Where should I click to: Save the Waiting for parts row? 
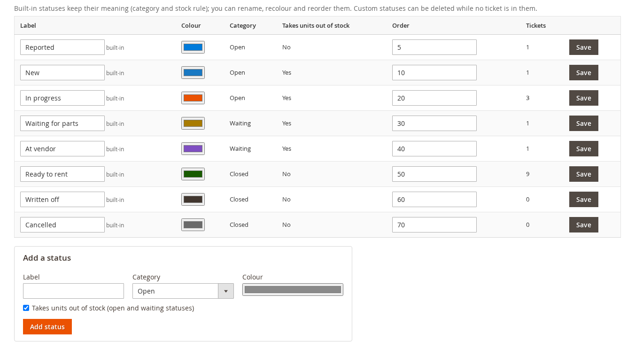pyautogui.click(x=584, y=124)
